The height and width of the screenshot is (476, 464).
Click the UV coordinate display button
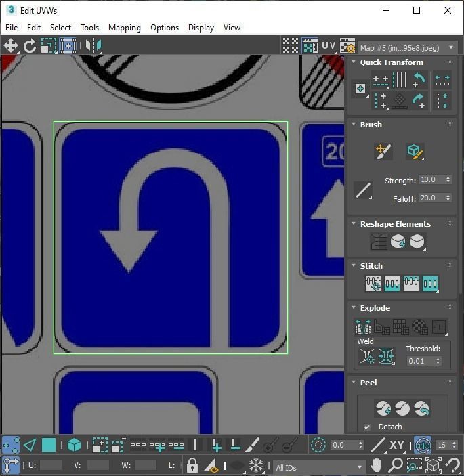[329, 45]
